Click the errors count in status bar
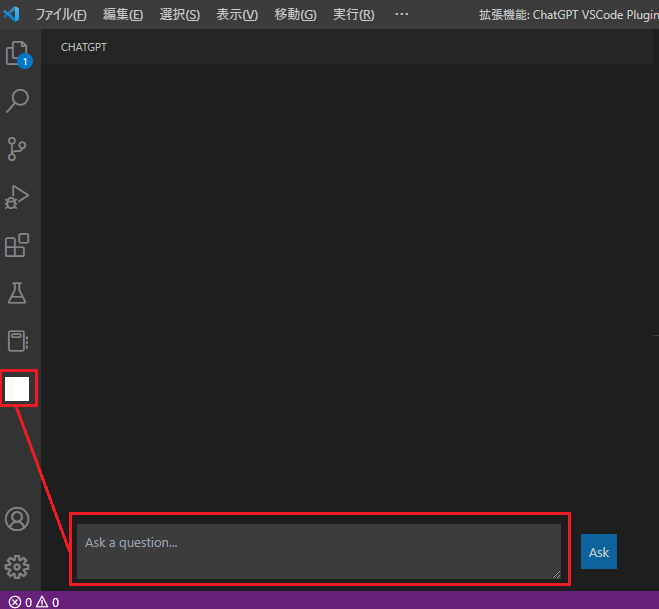The width and height of the screenshot is (659, 609). 20,602
